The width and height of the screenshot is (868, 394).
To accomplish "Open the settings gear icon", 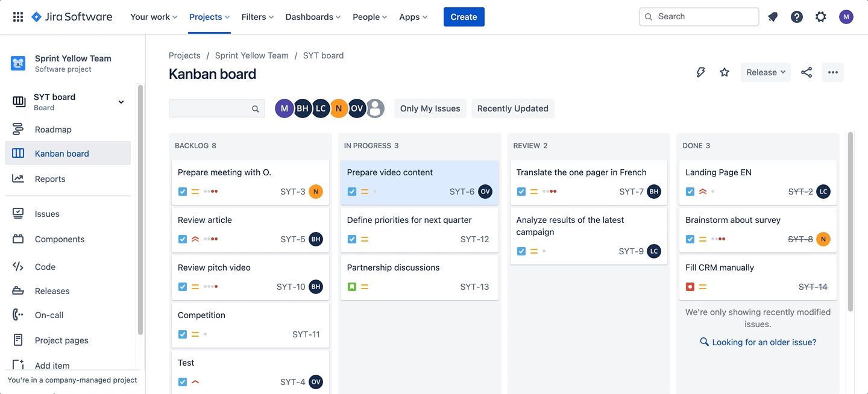I will tap(821, 17).
